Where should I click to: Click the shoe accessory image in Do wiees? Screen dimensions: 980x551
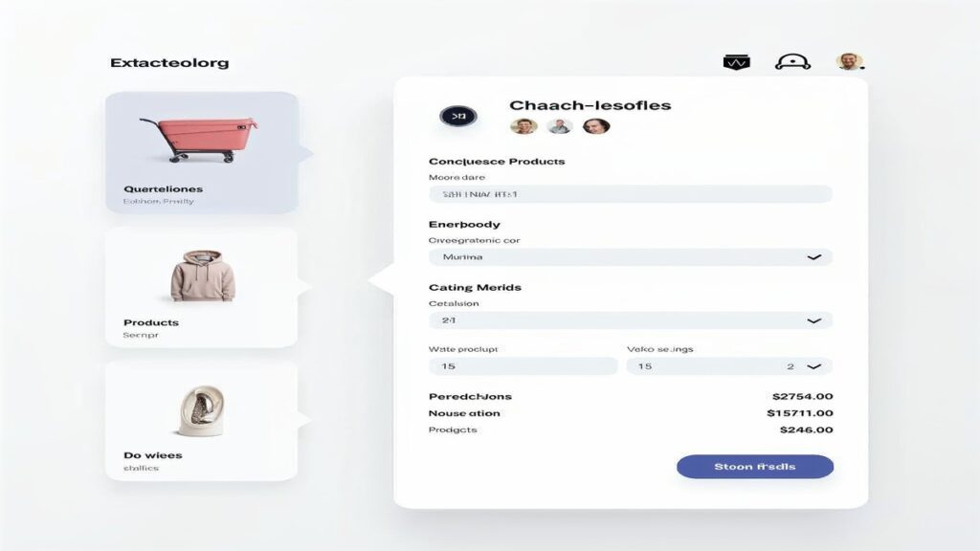(202, 410)
